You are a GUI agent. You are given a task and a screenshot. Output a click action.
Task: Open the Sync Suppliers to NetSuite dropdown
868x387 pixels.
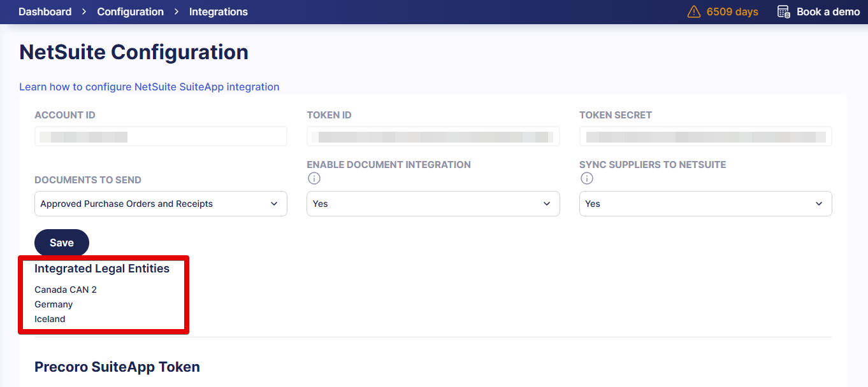(705, 204)
